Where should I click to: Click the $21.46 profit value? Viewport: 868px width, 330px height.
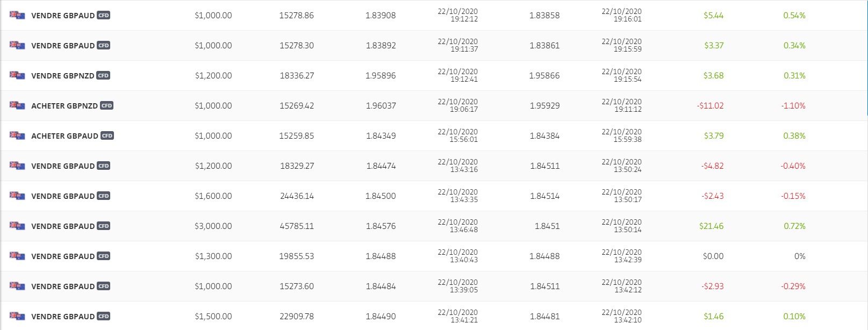(x=711, y=226)
